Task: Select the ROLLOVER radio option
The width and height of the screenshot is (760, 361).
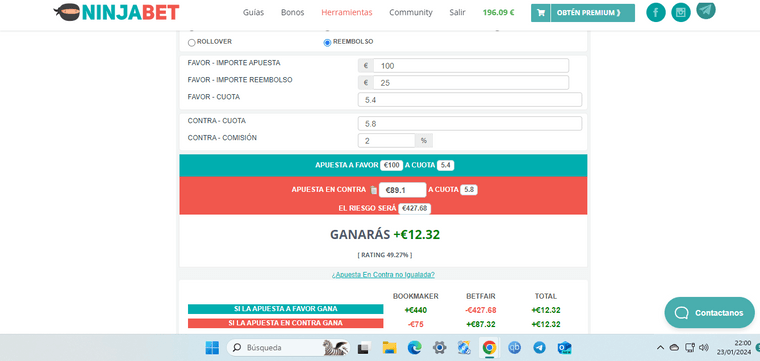Action: [x=191, y=43]
